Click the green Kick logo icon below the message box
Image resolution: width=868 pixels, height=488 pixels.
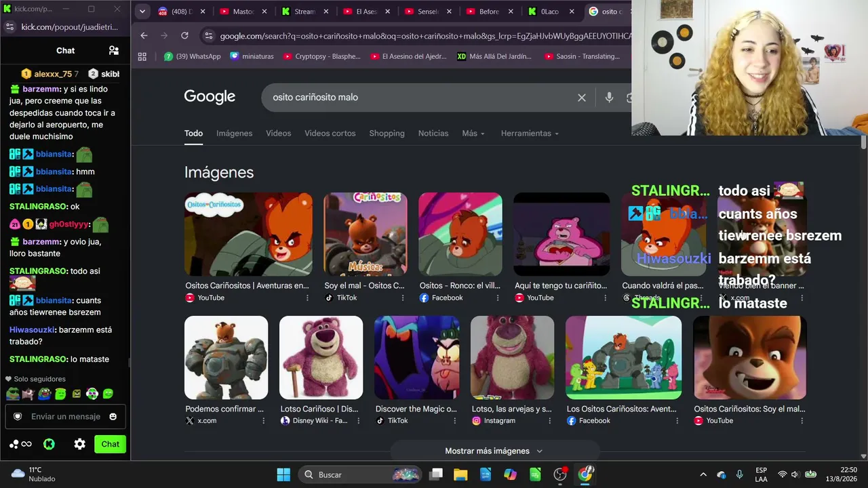[49, 444]
